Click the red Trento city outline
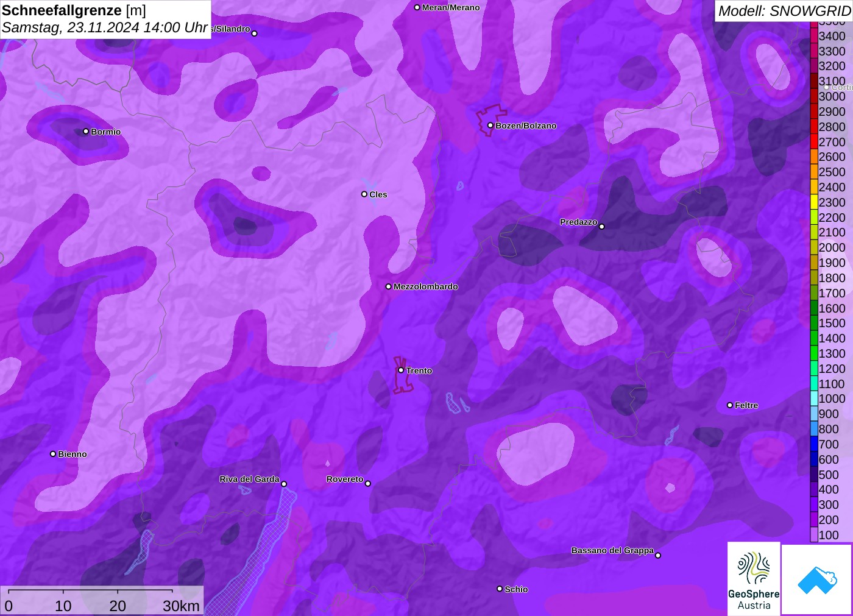 tap(402, 375)
